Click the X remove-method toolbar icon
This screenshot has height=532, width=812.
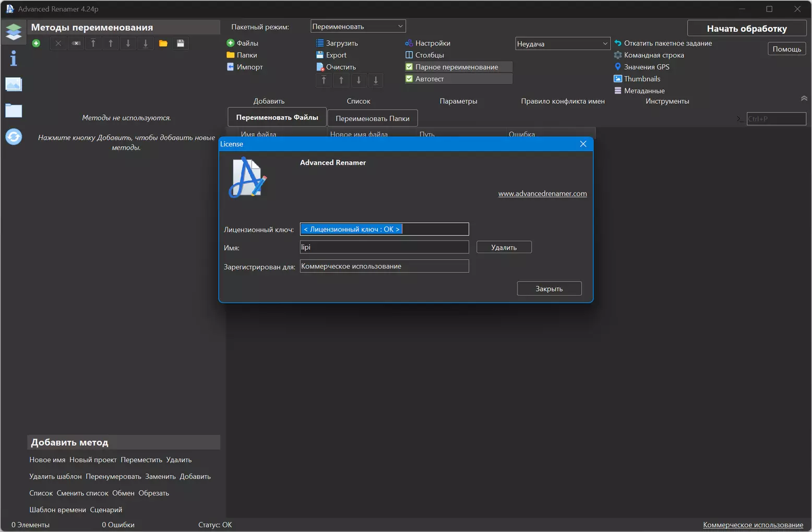[58, 43]
